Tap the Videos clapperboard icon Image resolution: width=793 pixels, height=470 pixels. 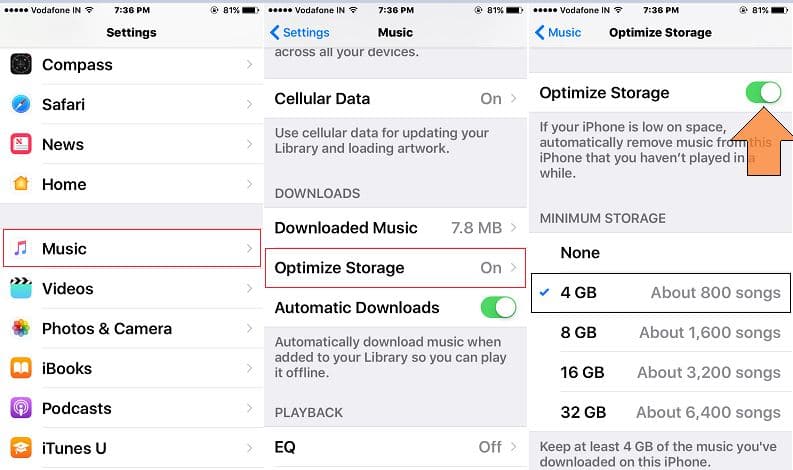(21, 288)
